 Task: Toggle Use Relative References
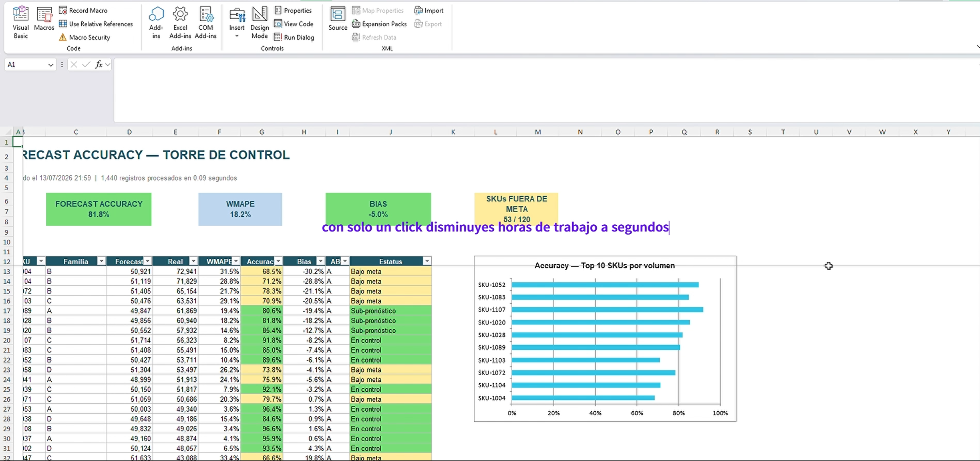(x=96, y=24)
